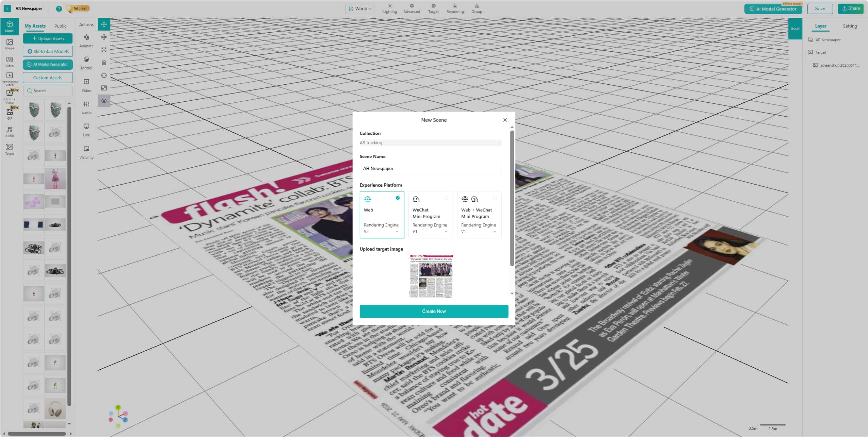Click the asset Search field
The image size is (868, 437).
click(48, 91)
